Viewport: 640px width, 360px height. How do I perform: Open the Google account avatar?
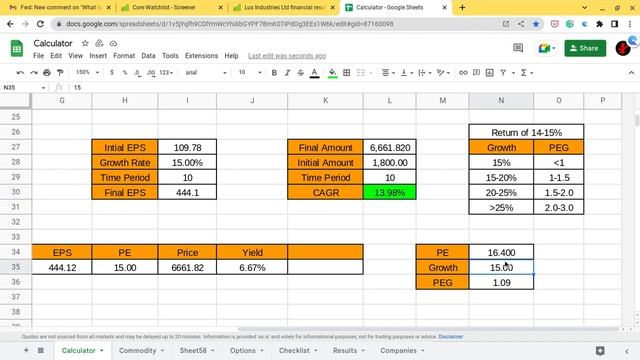[623, 48]
